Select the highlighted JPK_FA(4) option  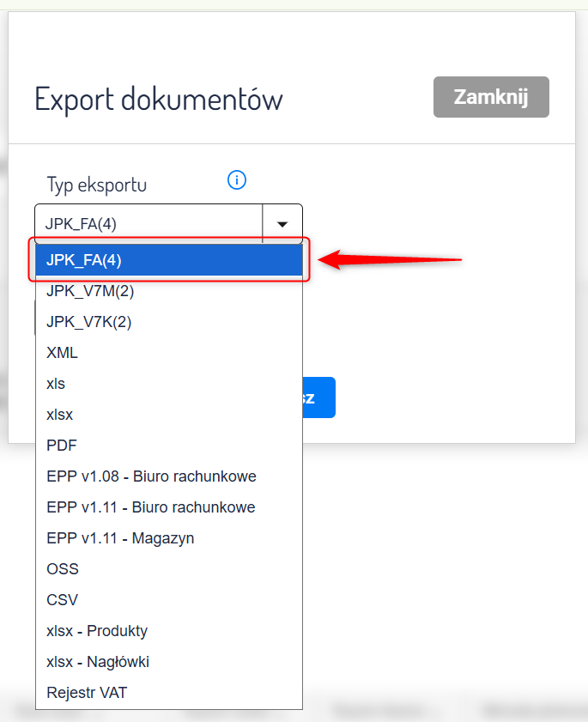(168, 260)
